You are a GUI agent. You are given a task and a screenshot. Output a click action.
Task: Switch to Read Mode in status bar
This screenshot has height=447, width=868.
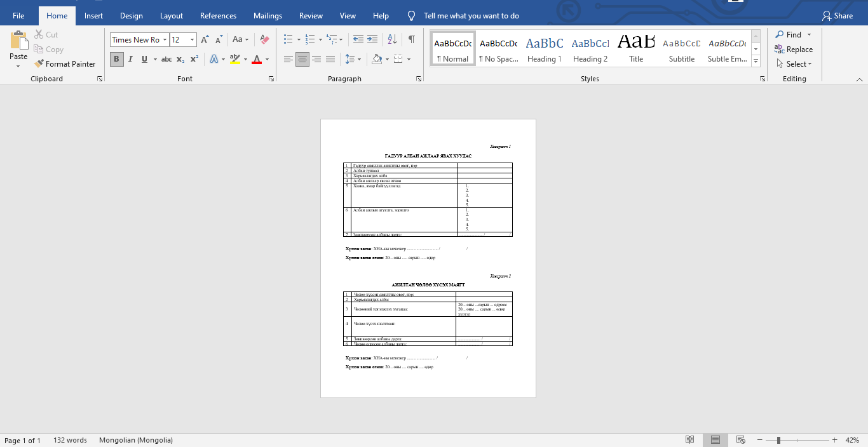pyautogui.click(x=690, y=440)
